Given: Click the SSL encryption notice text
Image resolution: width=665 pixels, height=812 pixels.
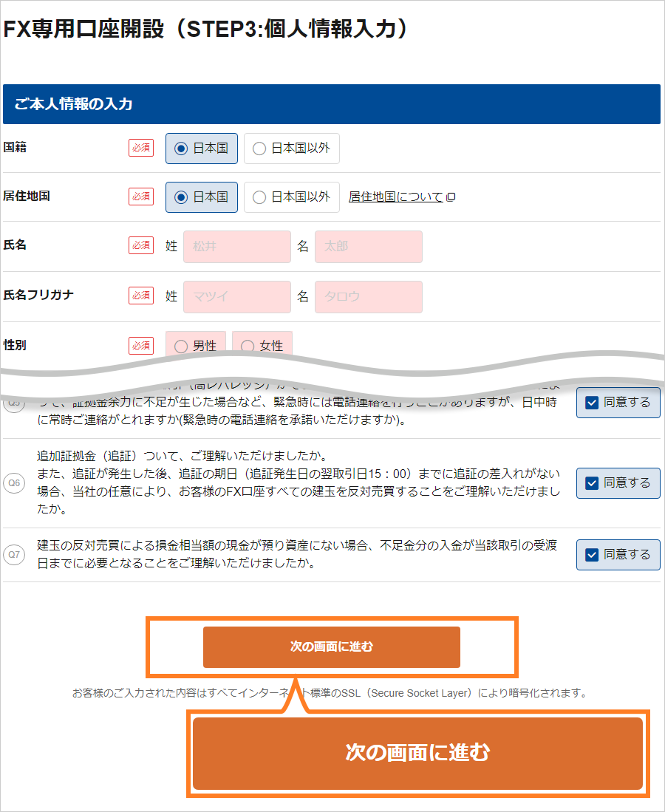Looking at the screenshot, I should [x=330, y=693].
